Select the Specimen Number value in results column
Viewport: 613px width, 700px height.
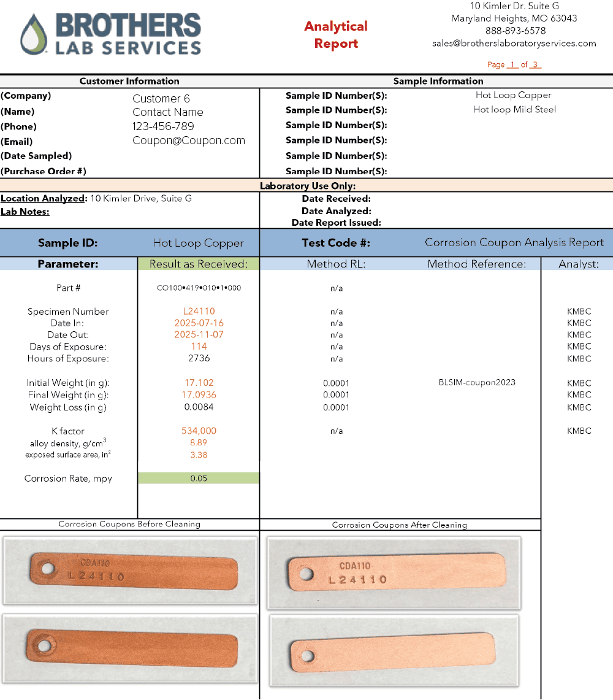199,311
